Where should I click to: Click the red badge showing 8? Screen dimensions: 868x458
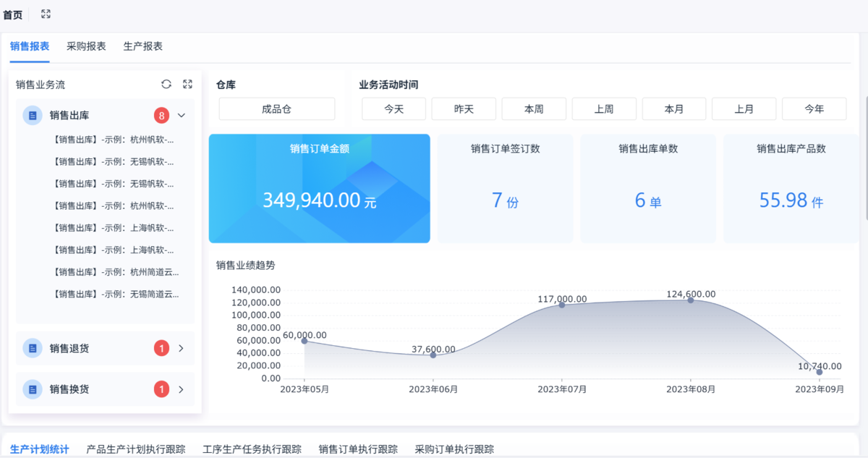pos(161,115)
